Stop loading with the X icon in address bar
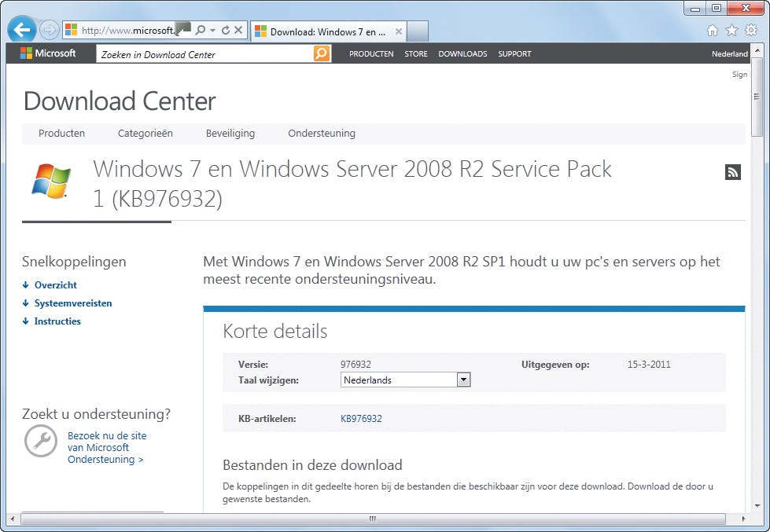770x532 pixels. click(x=238, y=31)
